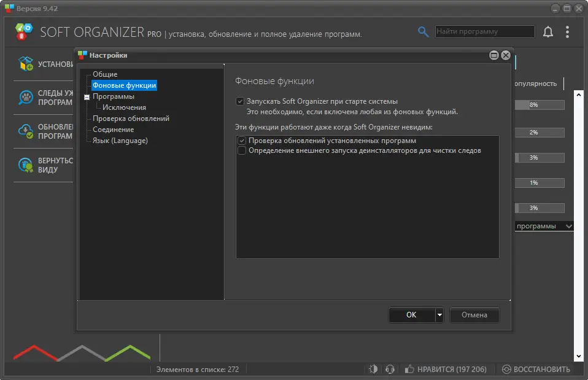This screenshot has height=380, width=588.
Task: Click the Soft Organizer logo icon
Action: [24, 31]
